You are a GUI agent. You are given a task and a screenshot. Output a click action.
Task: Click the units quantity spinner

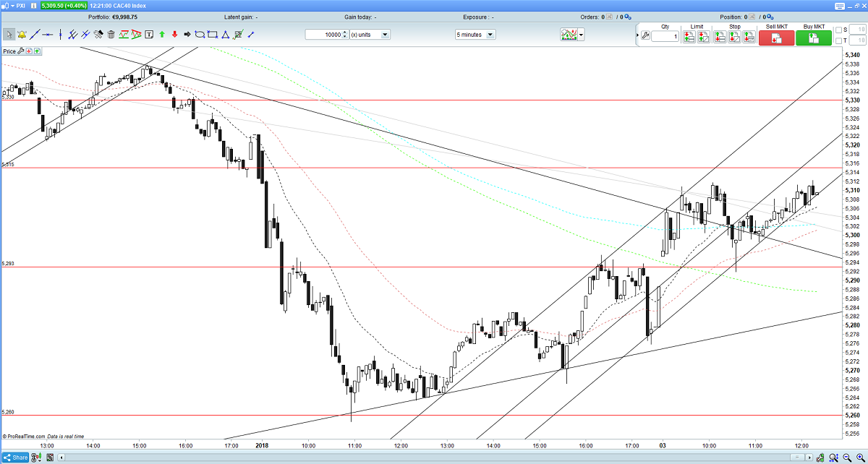tap(344, 34)
